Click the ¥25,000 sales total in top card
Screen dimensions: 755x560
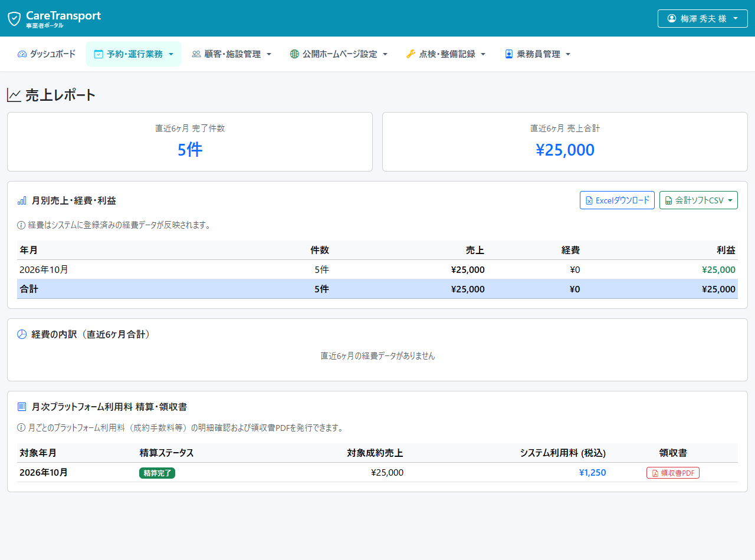tap(565, 150)
